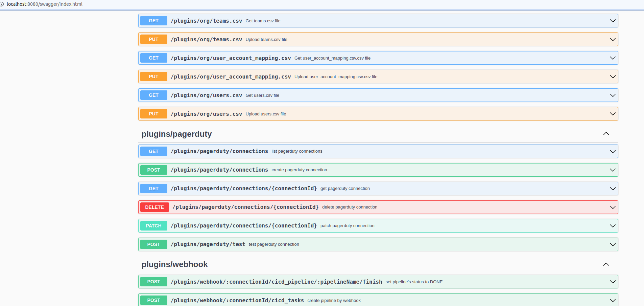Click PUT badge for user_account_mapping.csv
Viewport: 644px width, 306px height.
[x=153, y=76]
